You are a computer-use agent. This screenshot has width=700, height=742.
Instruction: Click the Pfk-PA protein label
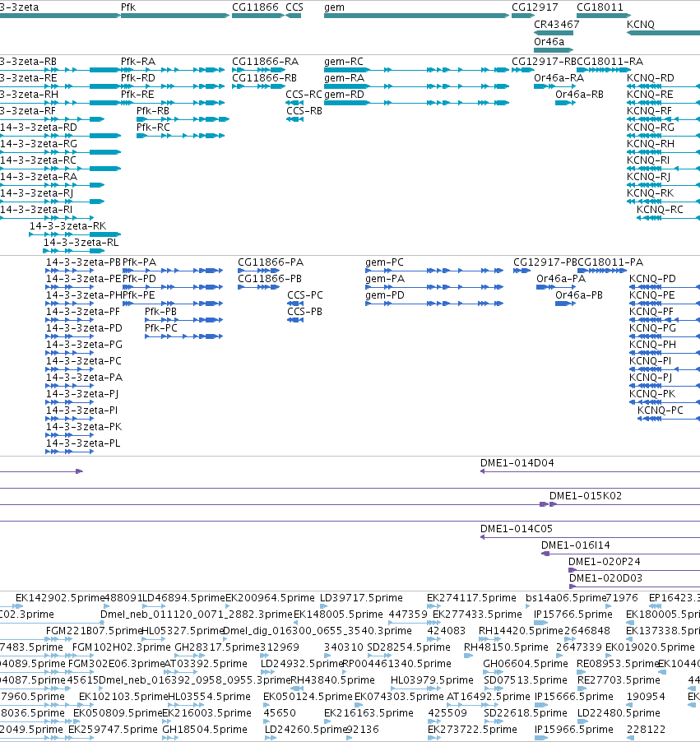click(139, 262)
